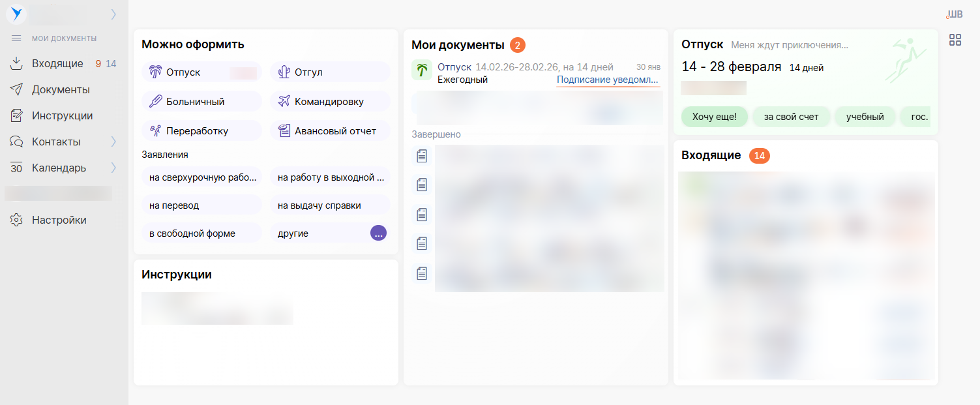
Task: Click the palm tree icon in Мои документы
Action: pos(422,70)
